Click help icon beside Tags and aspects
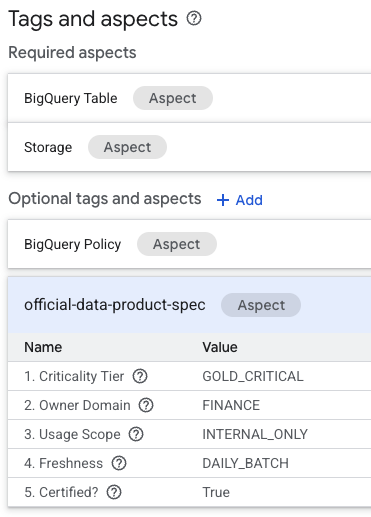Screen dimensions: 371x517 [194, 19]
